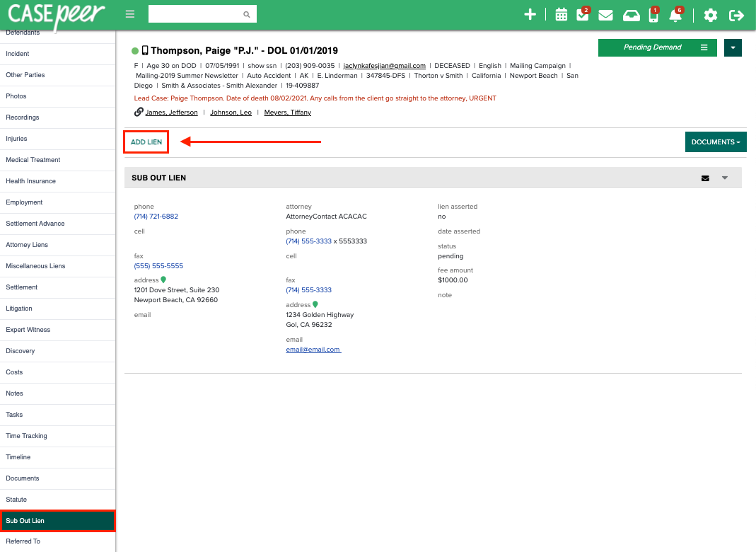
Task: Open settings with the gear icon
Action: point(710,13)
